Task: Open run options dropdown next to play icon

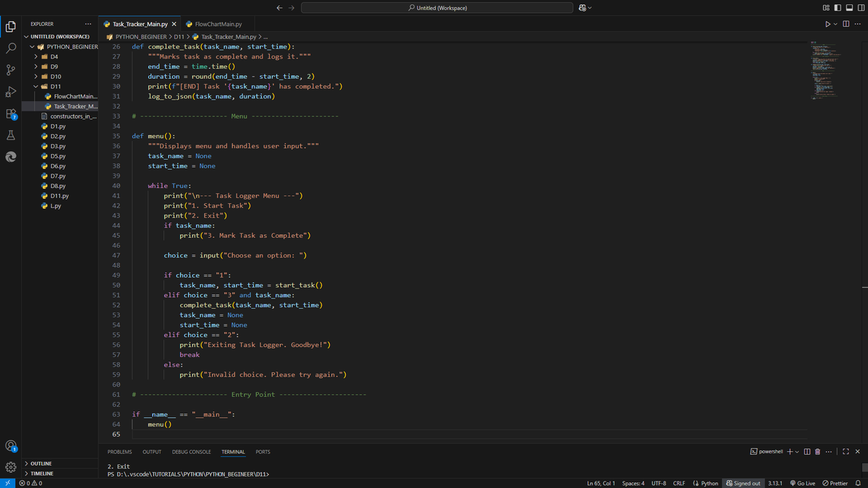Action: tap(835, 25)
